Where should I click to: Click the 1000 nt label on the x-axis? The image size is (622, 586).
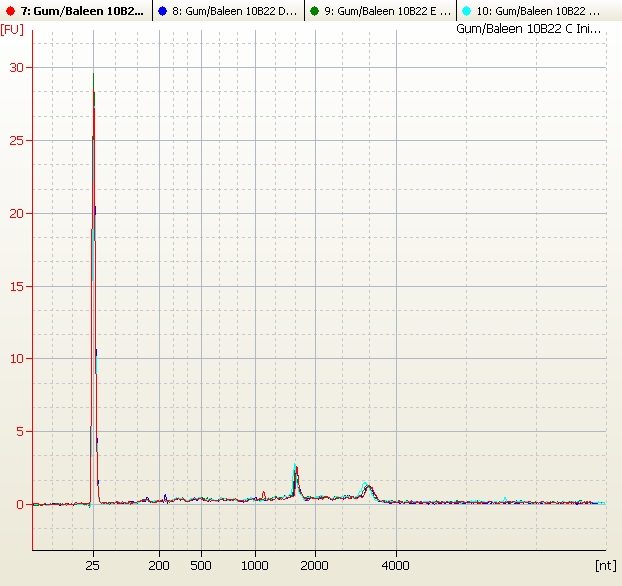coord(255,565)
